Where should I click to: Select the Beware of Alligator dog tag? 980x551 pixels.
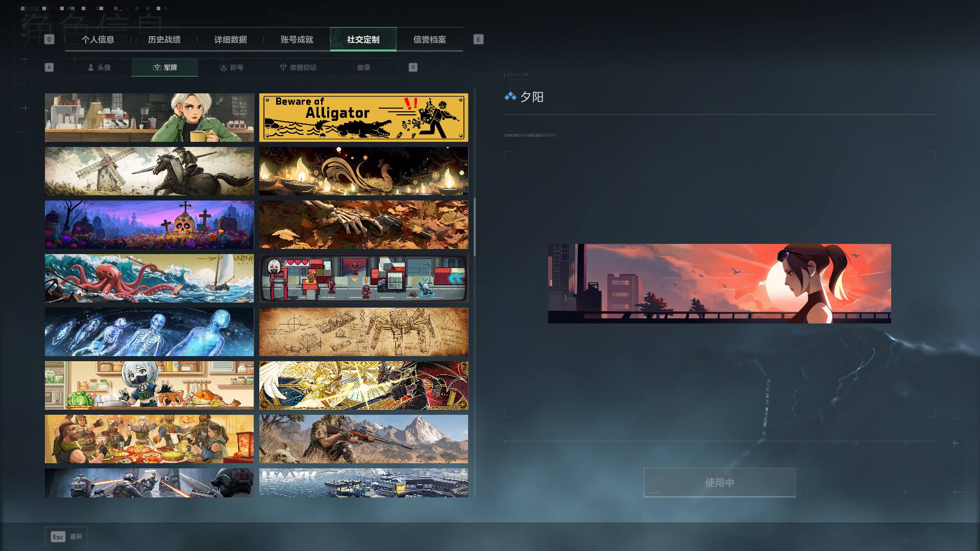pos(363,117)
